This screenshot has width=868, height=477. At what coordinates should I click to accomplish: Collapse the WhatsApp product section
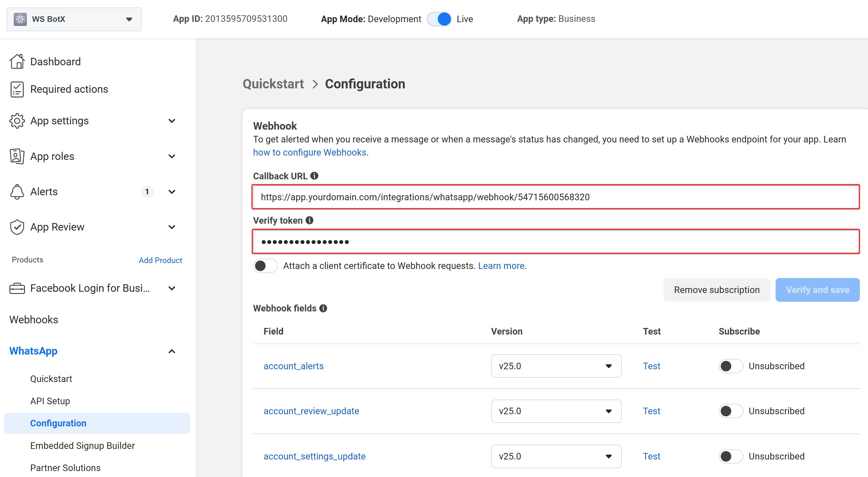tap(172, 351)
